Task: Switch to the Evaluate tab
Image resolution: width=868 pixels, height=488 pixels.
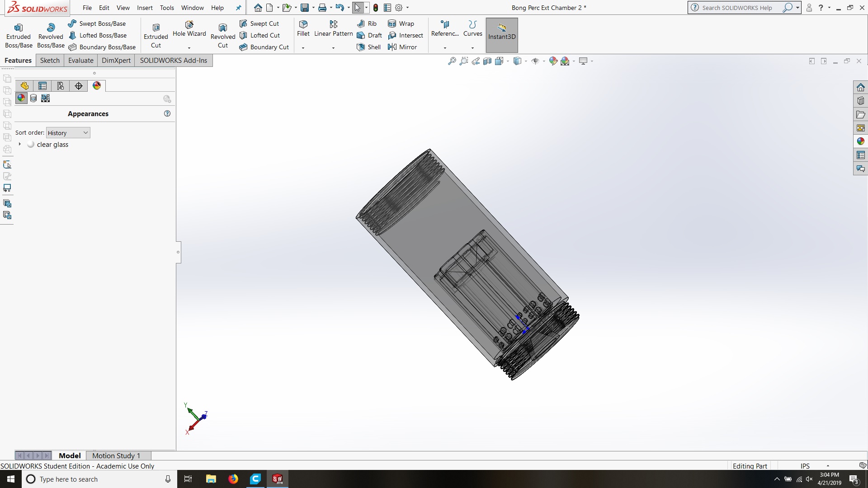Action: point(81,61)
